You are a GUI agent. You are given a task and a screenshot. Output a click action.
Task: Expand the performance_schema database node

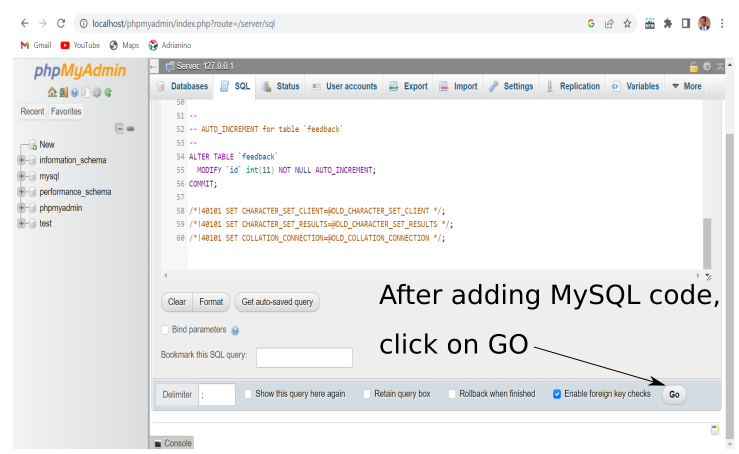pos(21,192)
